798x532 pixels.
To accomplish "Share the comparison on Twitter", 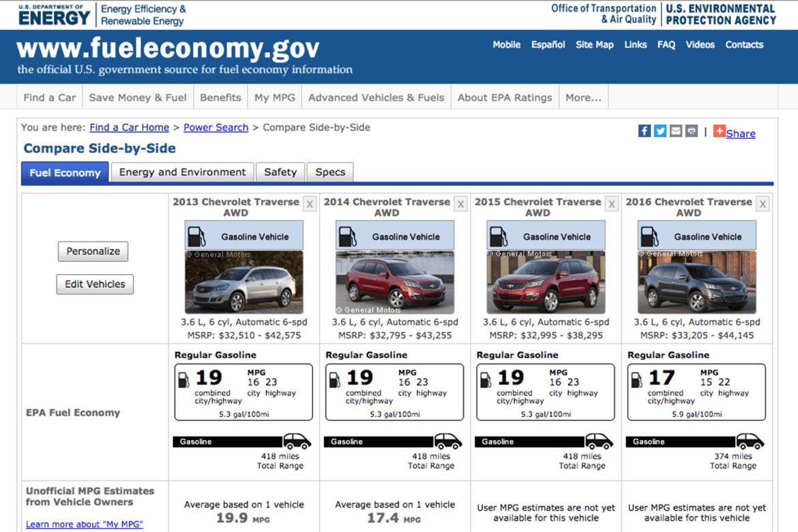I will [x=659, y=131].
